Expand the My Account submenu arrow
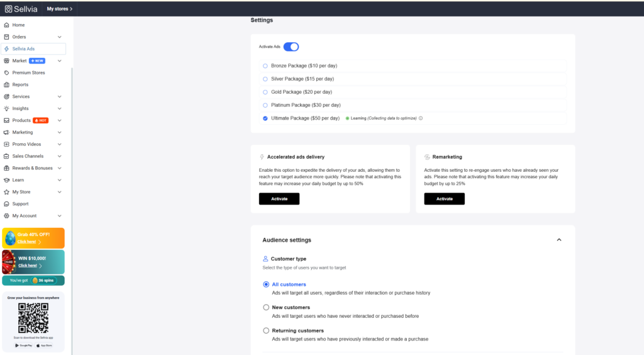644x355 pixels. point(59,216)
